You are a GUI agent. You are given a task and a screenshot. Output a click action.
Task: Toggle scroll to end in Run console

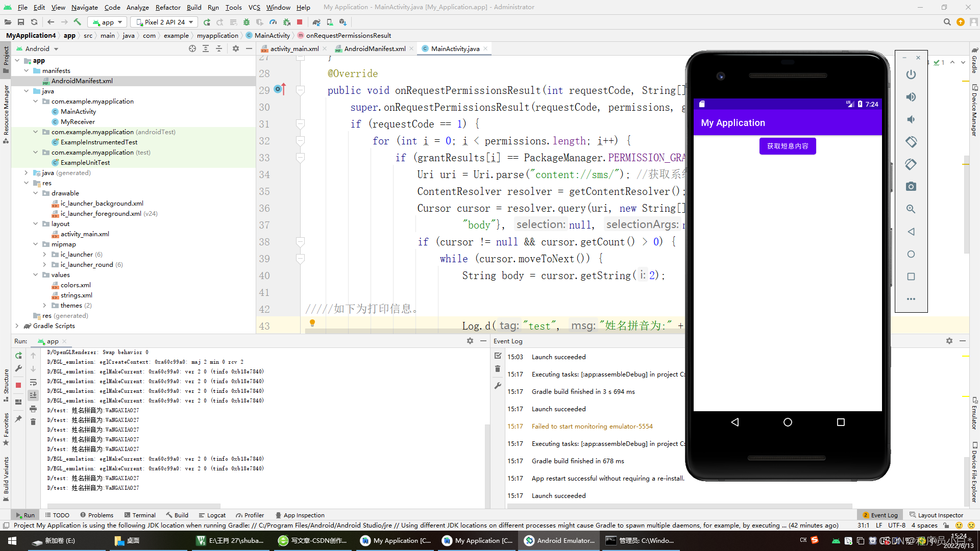coord(33,395)
